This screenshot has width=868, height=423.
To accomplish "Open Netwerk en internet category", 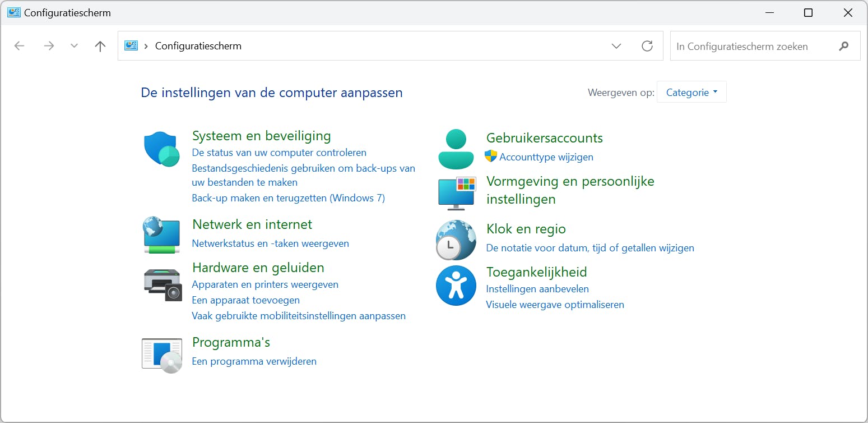I will point(252,224).
